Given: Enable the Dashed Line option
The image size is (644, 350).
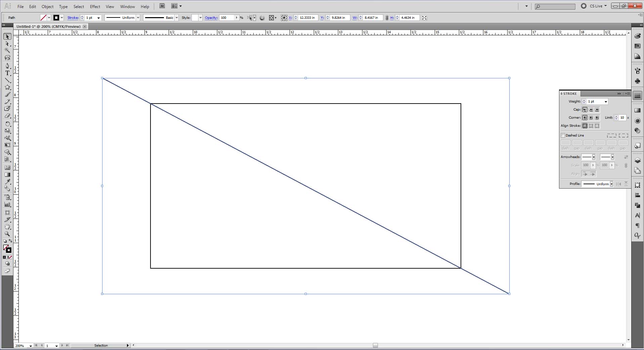Looking at the screenshot, I should click(x=564, y=135).
